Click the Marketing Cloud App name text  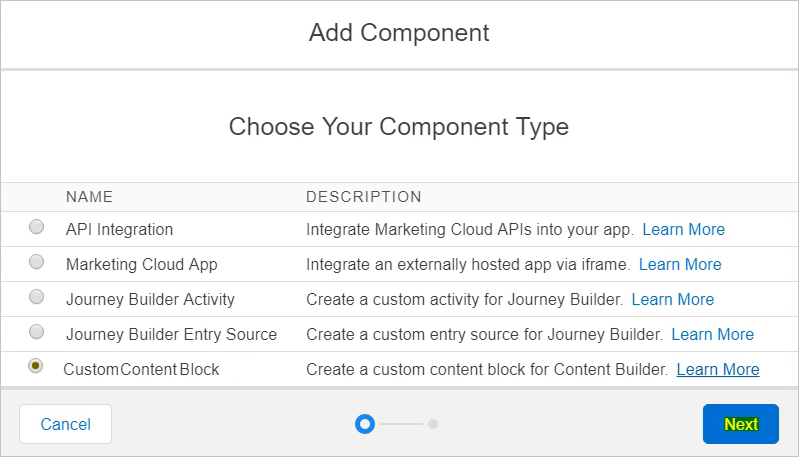point(142,264)
